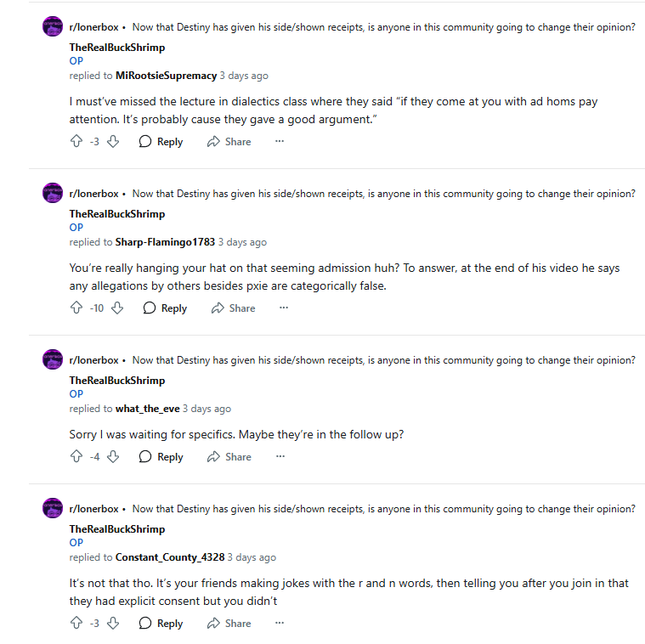Open more options on the -10 score comment
The height and width of the screenshot is (644, 645).
[x=284, y=308]
